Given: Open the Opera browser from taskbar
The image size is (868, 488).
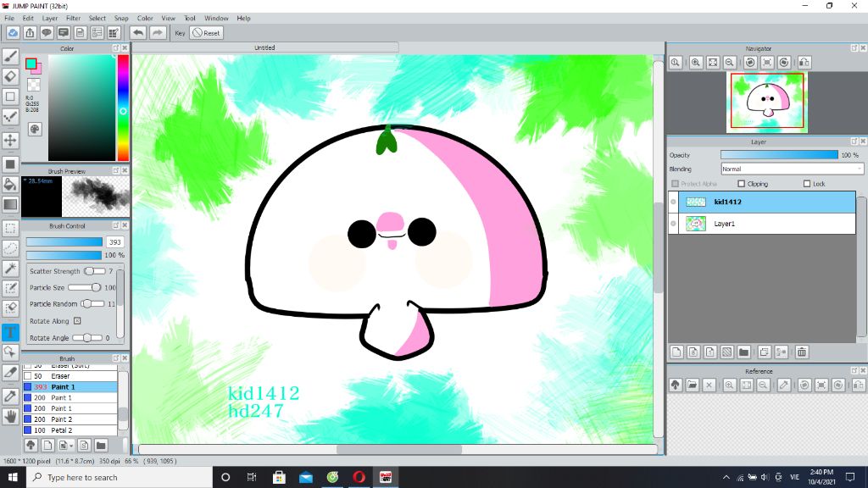Looking at the screenshot, I should 359,477.
